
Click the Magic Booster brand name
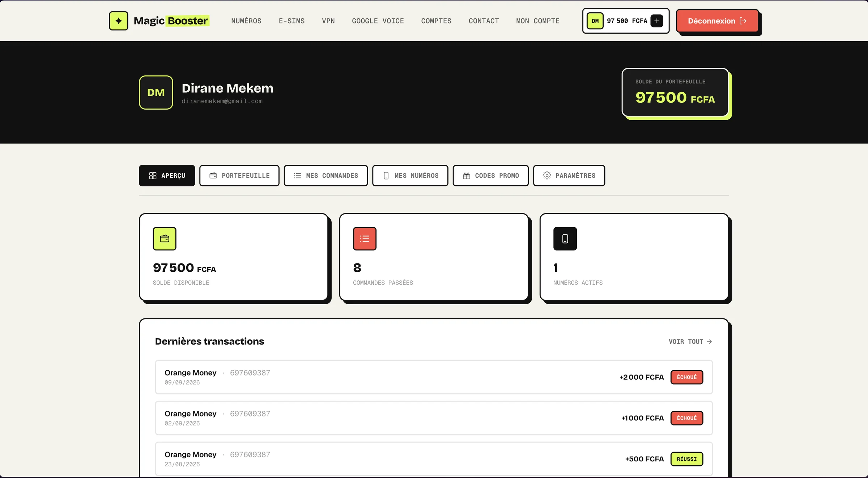click(171, 21)
